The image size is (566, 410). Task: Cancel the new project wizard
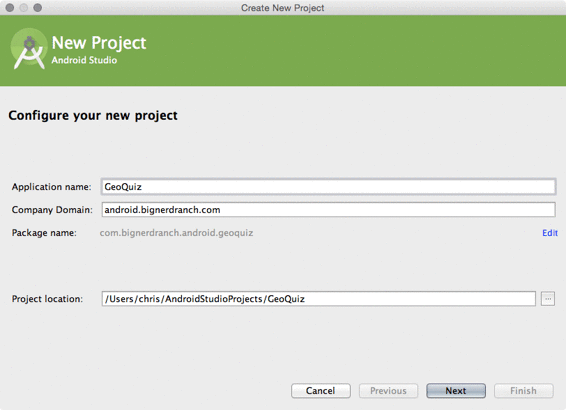[x=321, y=391]
